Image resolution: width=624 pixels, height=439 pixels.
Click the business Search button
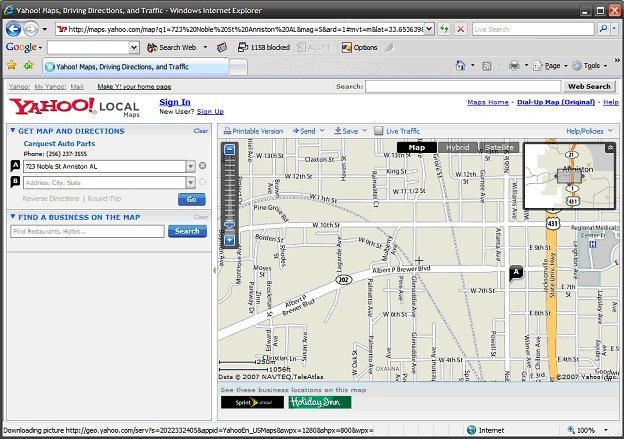[187, 231]
